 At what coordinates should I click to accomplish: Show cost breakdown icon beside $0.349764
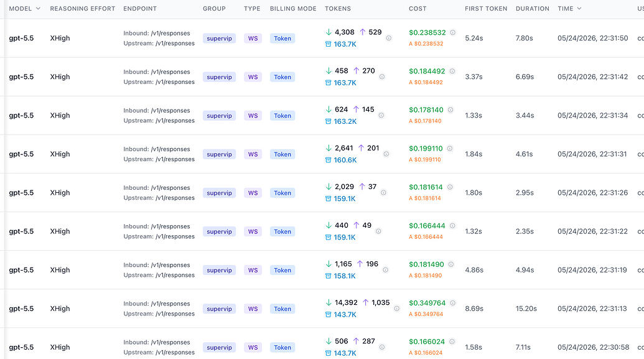(x=452, y=303)
